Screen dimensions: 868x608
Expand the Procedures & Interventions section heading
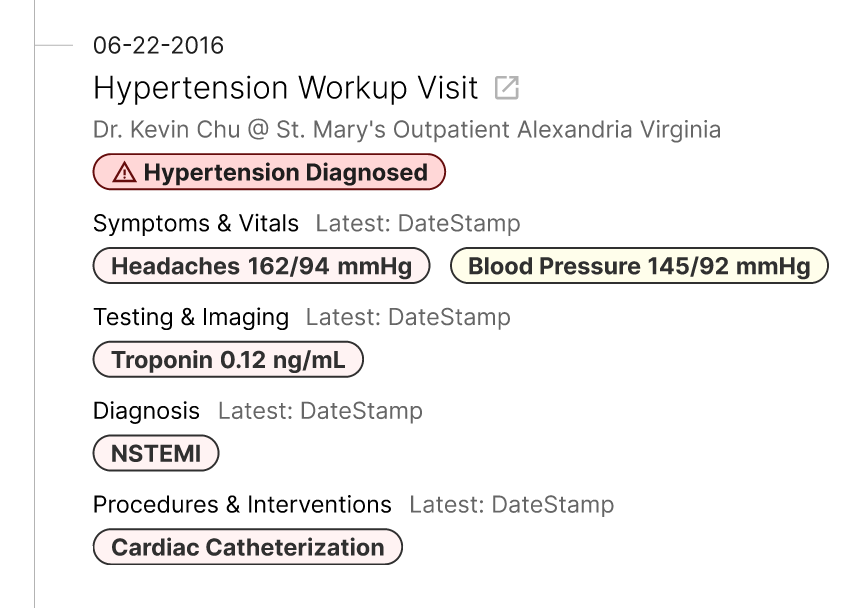click(242, 504)
